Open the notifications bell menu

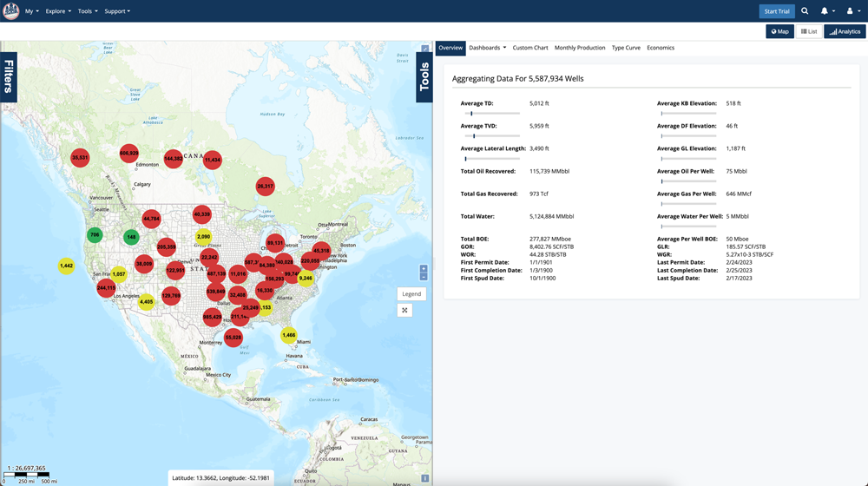tap(825, 11)
